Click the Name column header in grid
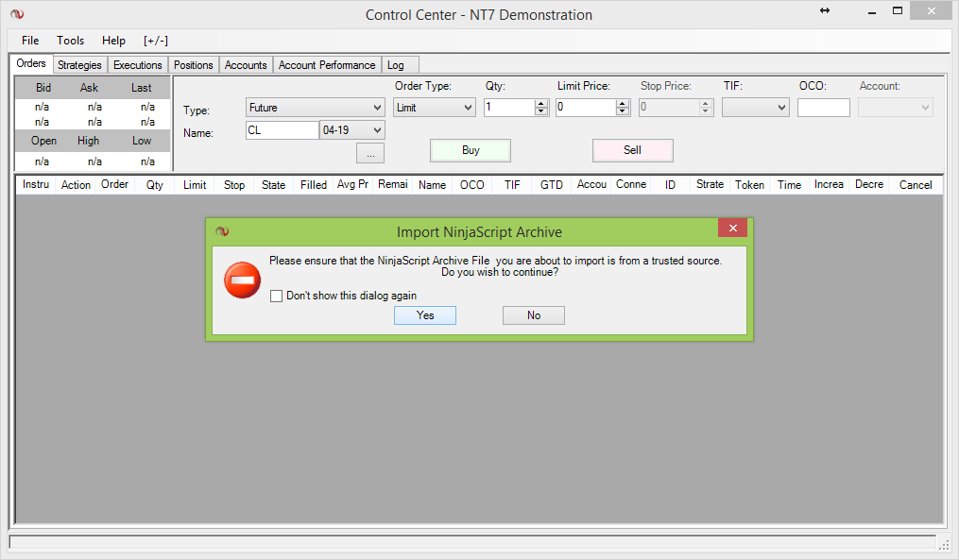 pos(433,185)
